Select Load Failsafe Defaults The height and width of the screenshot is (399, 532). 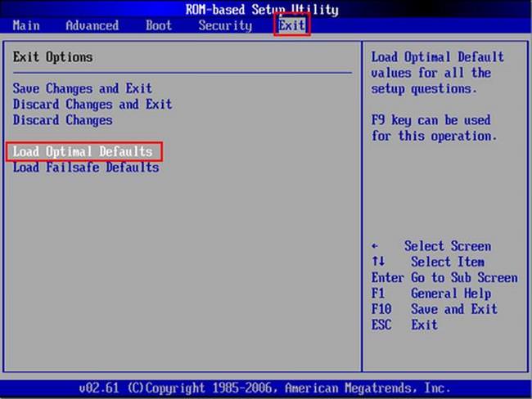point(86,167)
